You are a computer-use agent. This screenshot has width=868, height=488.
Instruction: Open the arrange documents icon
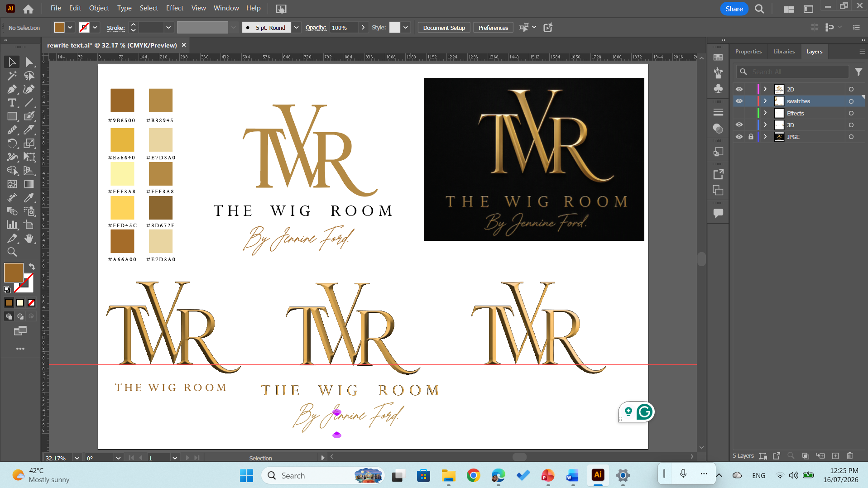789,9
